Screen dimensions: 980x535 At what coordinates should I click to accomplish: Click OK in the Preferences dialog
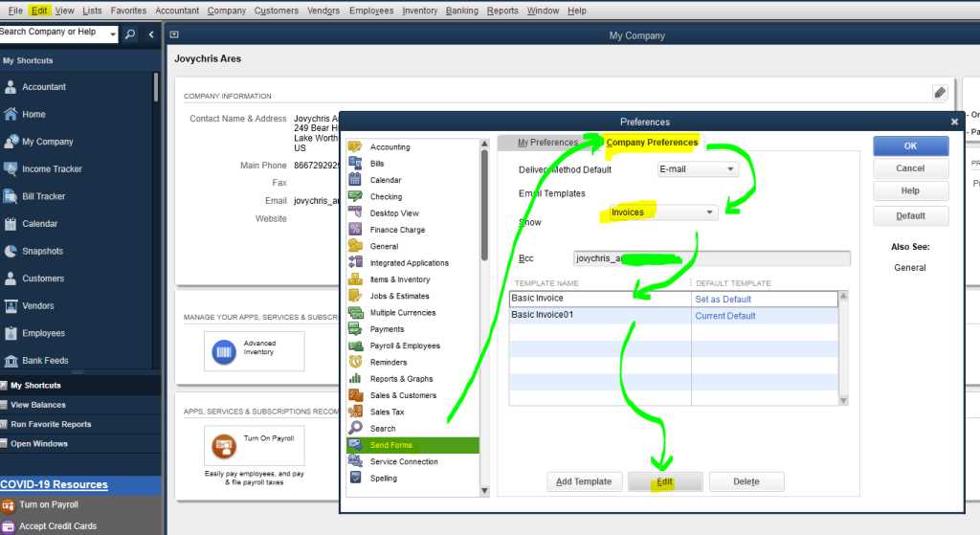coord(911,145)
